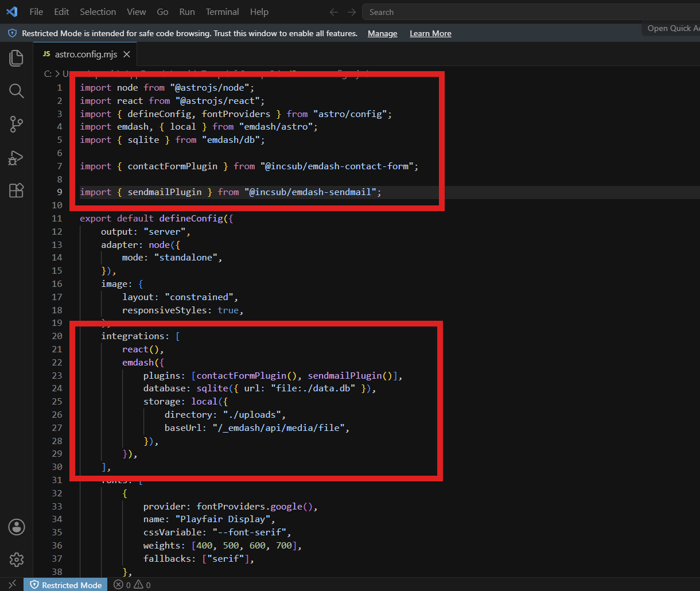Image resolution: width=700 pixels, height=591 pixels.
Task: Open the Help menu
Action: pyautogui.click(x=259, y=11)
